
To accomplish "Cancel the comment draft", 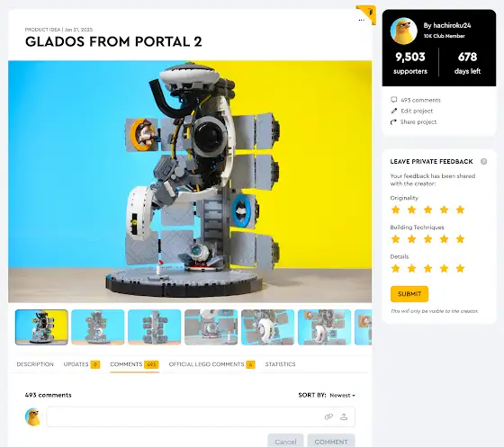I will click(x=285, y=442).
